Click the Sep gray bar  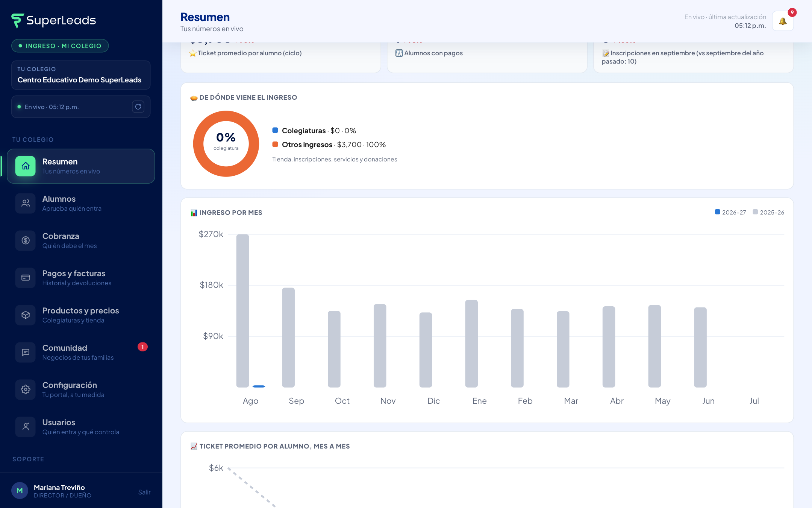click(x=288, y=338)
